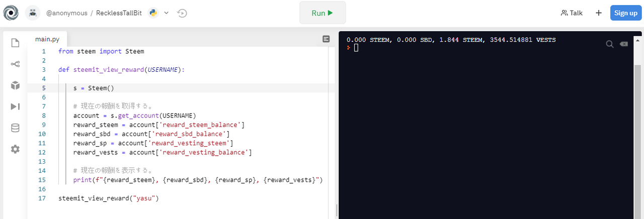Click the @anonymous username link
644x219 pixels.
[x=66, y=13]
